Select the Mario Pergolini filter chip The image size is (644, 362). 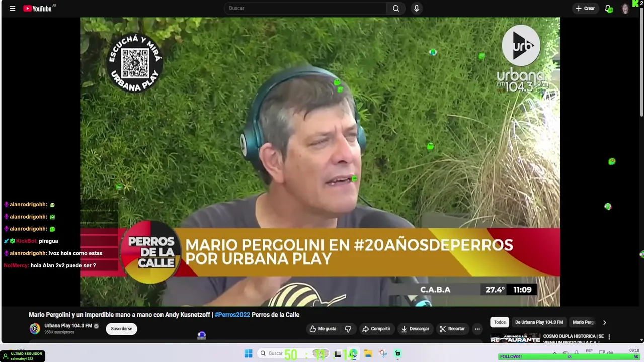[584, 322]
